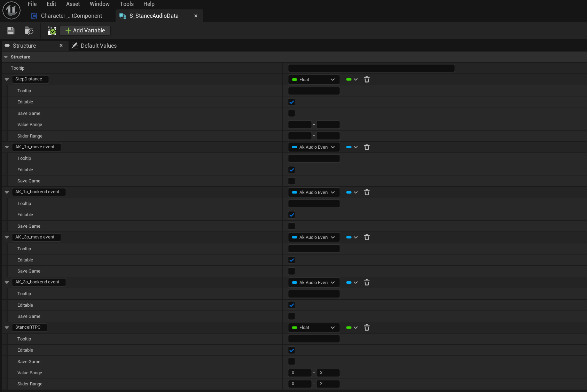Open container type picker for StanceRTPC

[x=352, y=328]
